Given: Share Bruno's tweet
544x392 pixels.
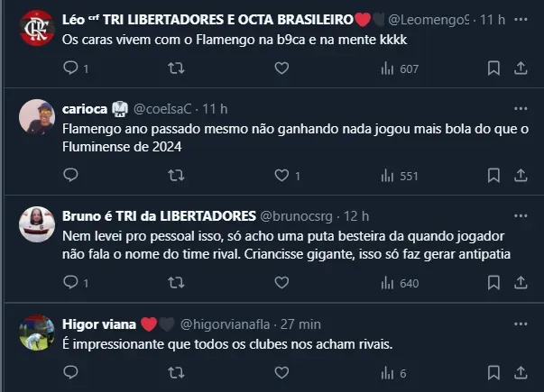Looking at the screenshot, I should 521,283.
